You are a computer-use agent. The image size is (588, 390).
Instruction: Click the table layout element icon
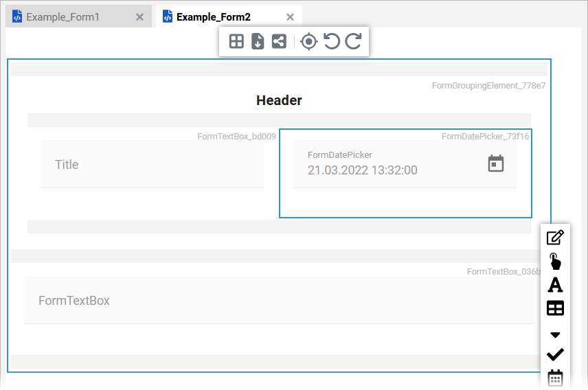coord(555,308)
